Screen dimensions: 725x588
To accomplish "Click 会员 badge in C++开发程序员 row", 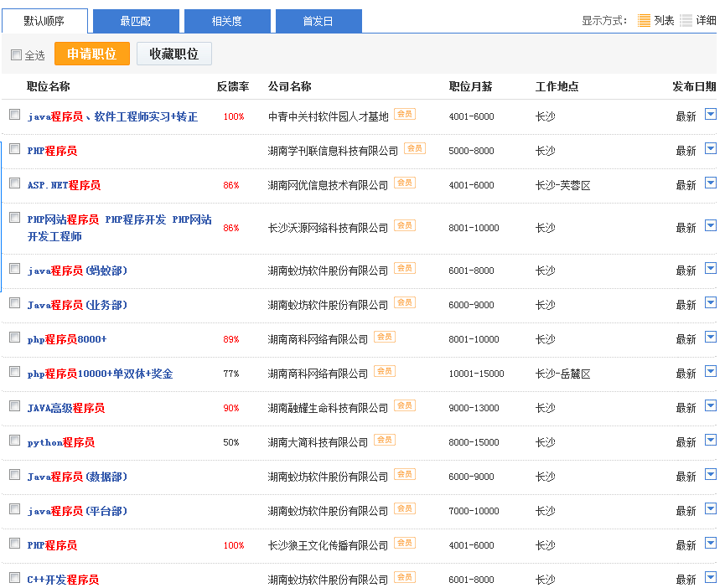I will click(405, 577).
